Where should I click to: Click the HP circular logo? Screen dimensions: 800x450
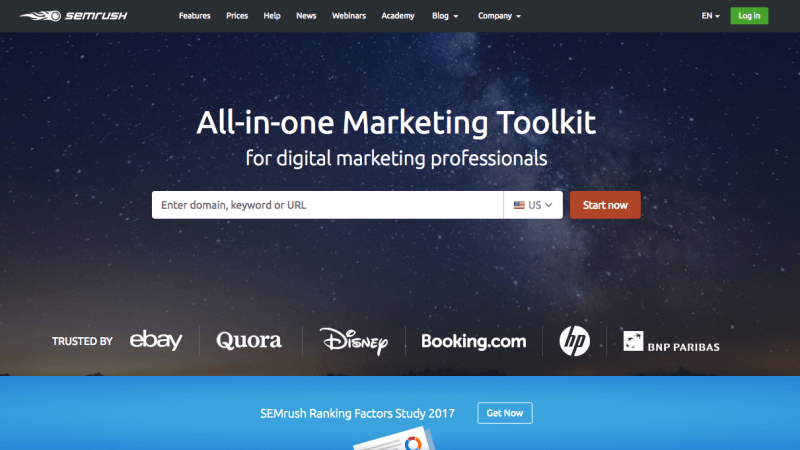tap(574, 341)
